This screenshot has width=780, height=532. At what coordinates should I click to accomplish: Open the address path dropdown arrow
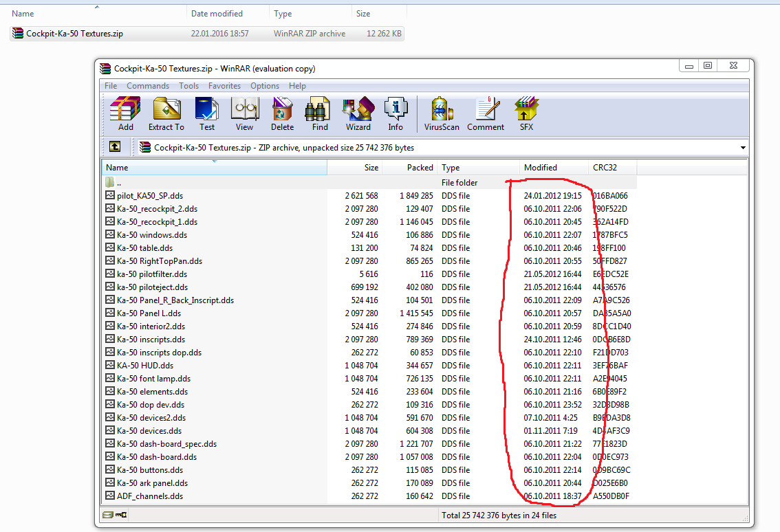[743, 148]
